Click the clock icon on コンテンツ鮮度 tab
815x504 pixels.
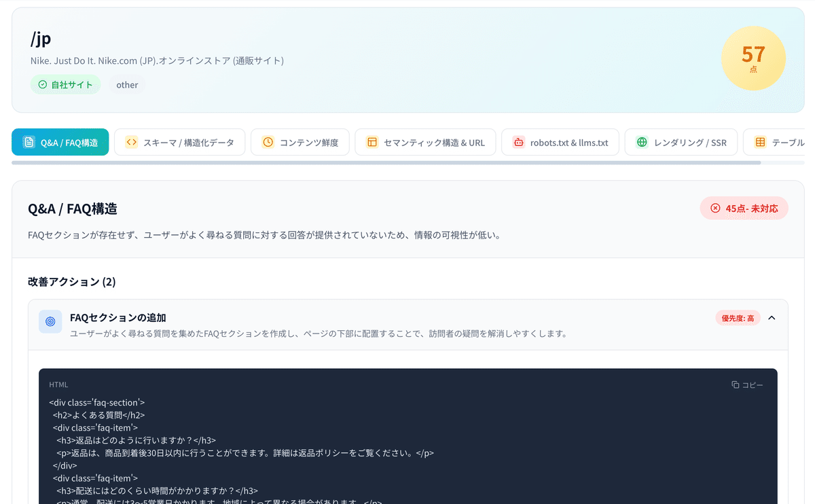pyautogui.click(x=268, y=142)
